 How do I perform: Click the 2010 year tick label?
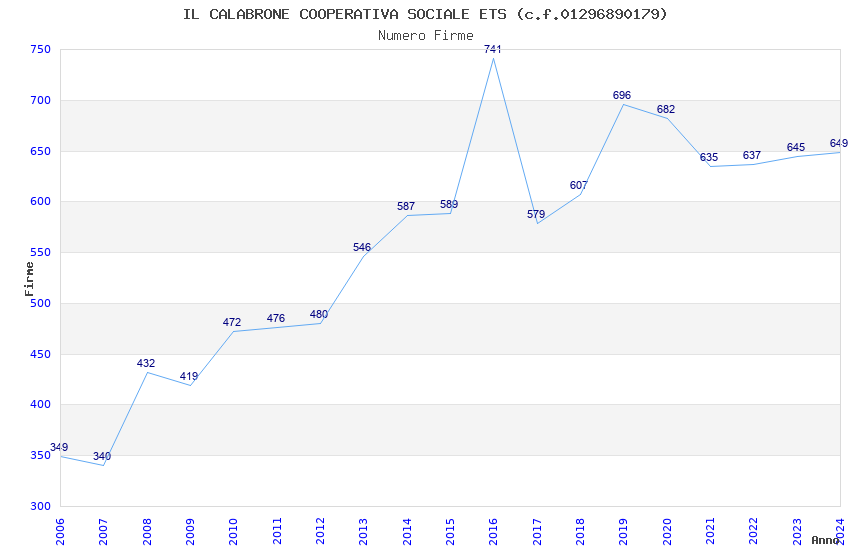click(x=233, y=532)
